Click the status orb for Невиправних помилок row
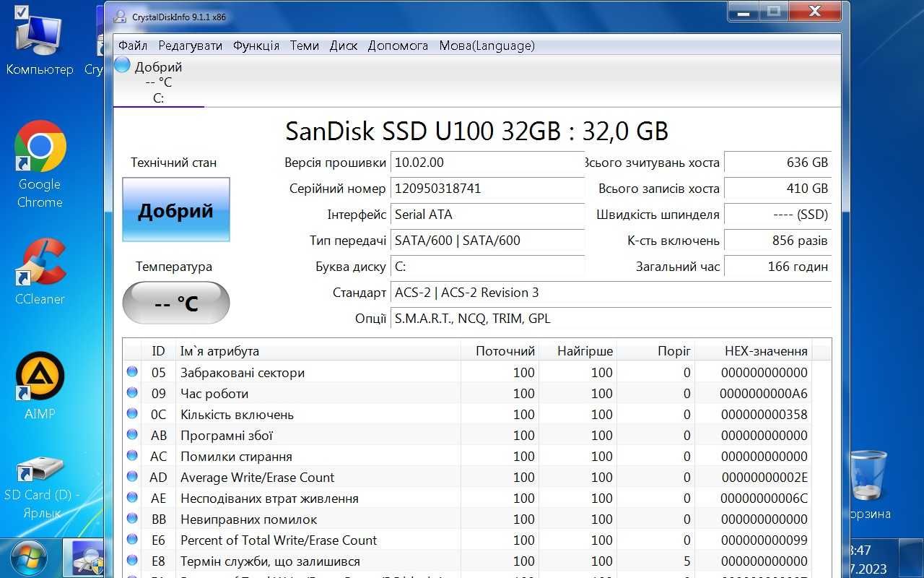Image resolution: width=924 pixels, height=578 pixels. pyautogui.click(x=132, y=519)
